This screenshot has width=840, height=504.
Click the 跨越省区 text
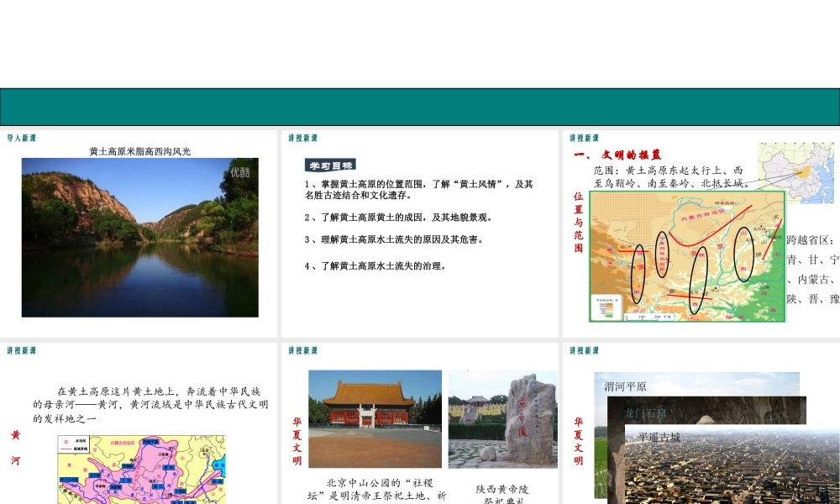(x=812, y=270)
